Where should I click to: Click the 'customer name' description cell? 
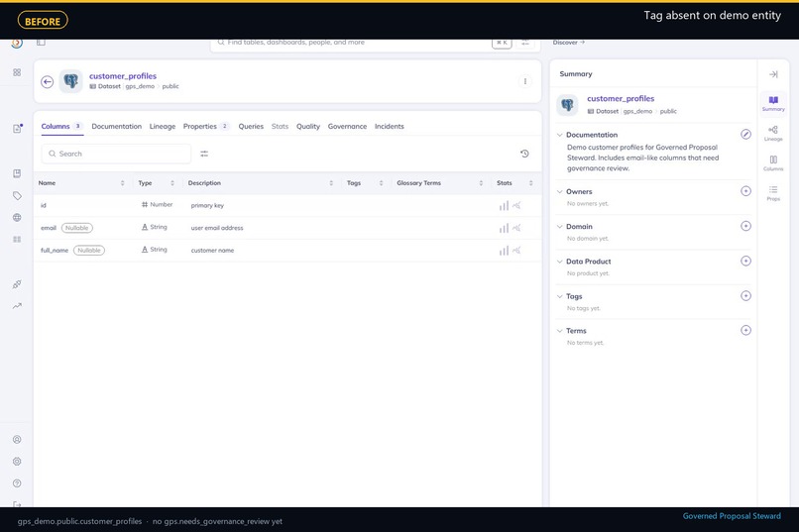[212, 251]
